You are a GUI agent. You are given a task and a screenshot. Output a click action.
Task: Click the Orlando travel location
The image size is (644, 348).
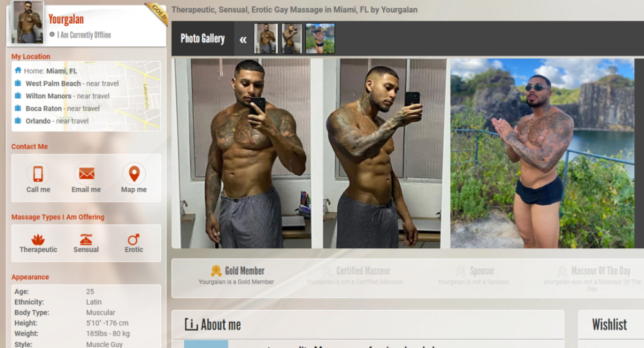38,121
